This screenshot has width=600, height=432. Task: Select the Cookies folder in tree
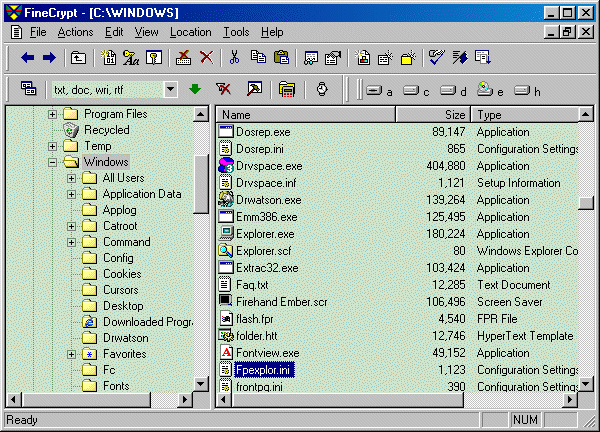[x=122, y=274]
